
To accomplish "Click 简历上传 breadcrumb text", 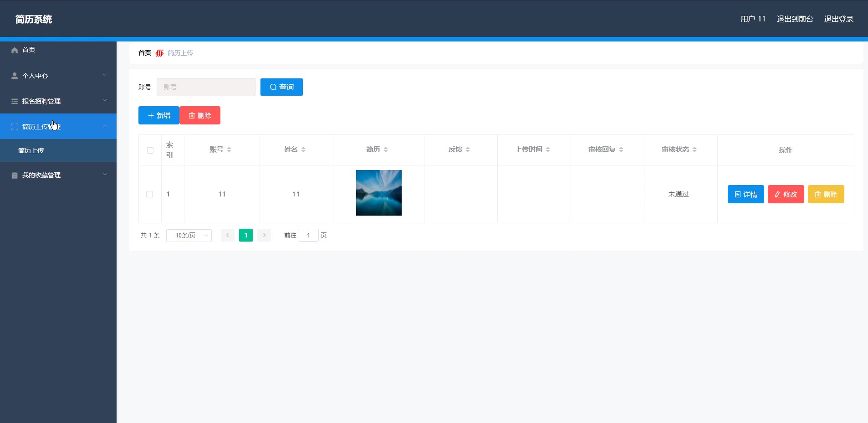I will 180,53.
